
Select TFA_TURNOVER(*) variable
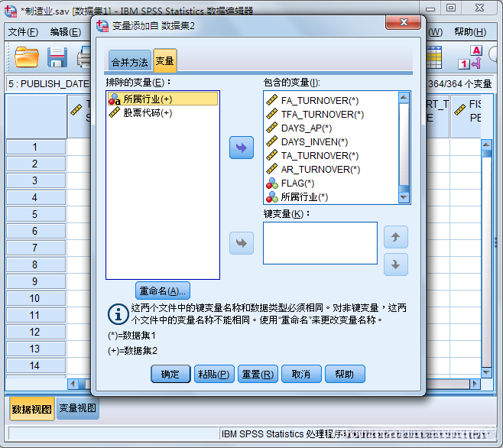tap(331, 114)
